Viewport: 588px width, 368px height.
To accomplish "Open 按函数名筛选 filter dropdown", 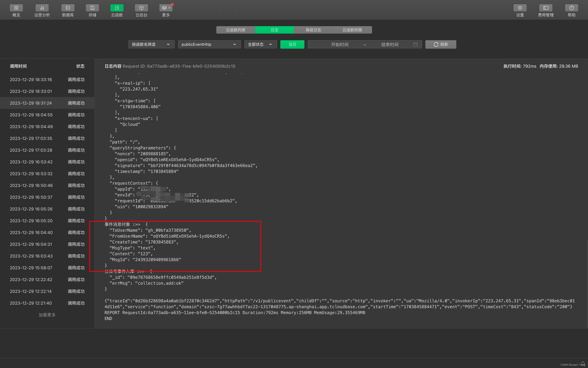I will 151,44.
